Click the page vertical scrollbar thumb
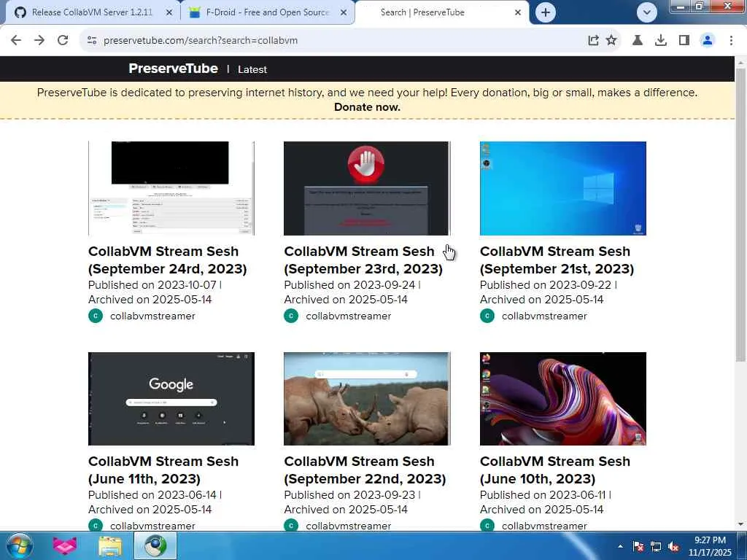 [740, 214]
